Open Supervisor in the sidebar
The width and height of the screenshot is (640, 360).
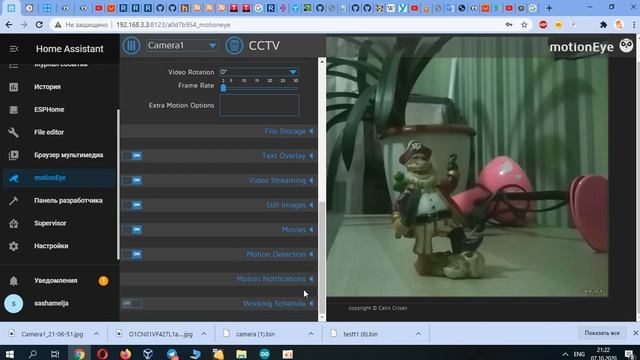pos(50,223)
